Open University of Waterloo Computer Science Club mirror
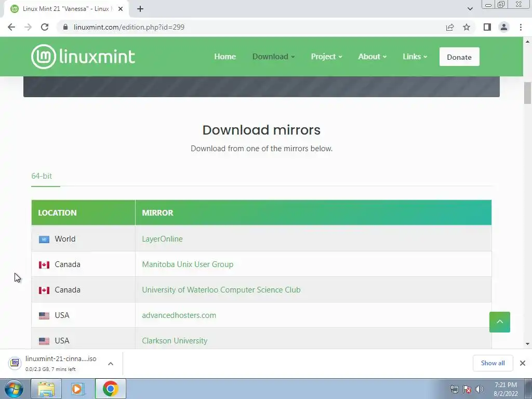Screen dimensions: 532x399 (221, 290)
